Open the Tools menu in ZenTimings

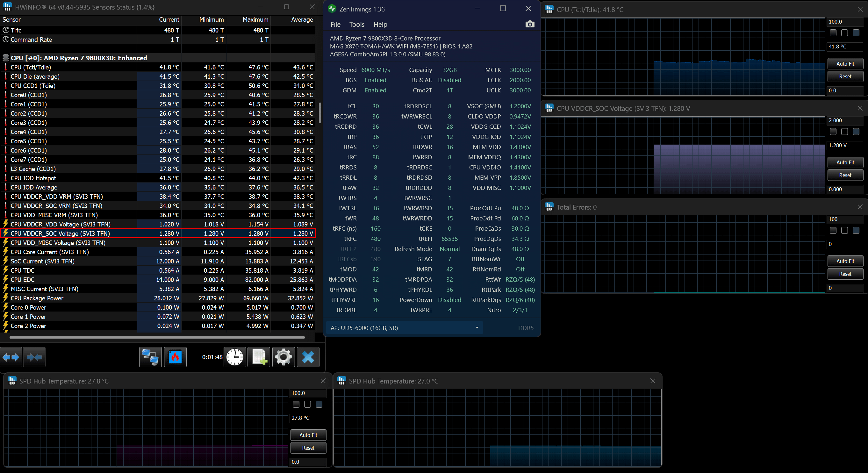click(x=356, y=25)
